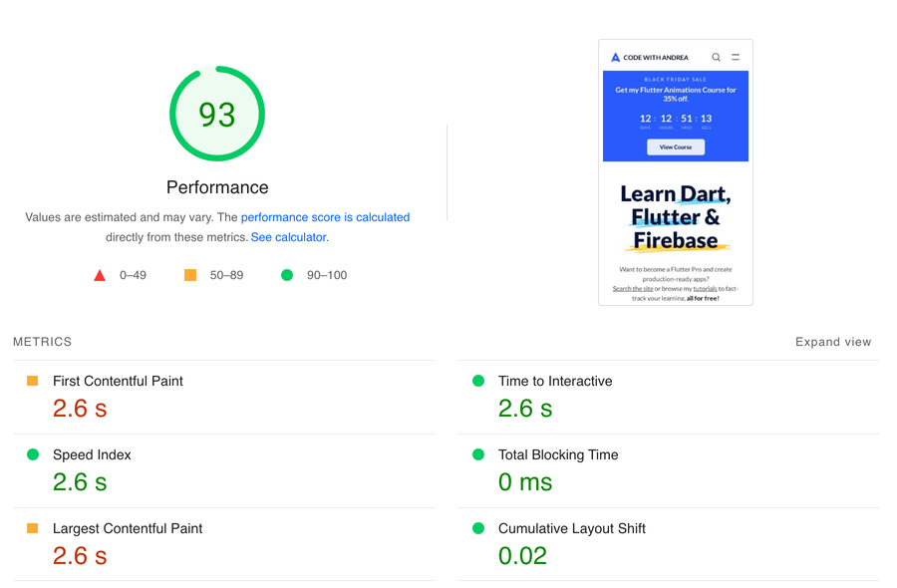Screen dimensions: 897x588
Task: Click the search icon in page thumbnail
Action: [716, 57]
